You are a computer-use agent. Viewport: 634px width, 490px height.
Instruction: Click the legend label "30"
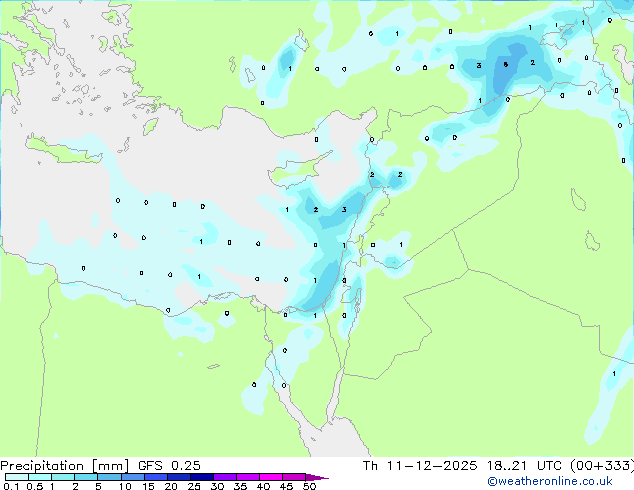[217, 486]
